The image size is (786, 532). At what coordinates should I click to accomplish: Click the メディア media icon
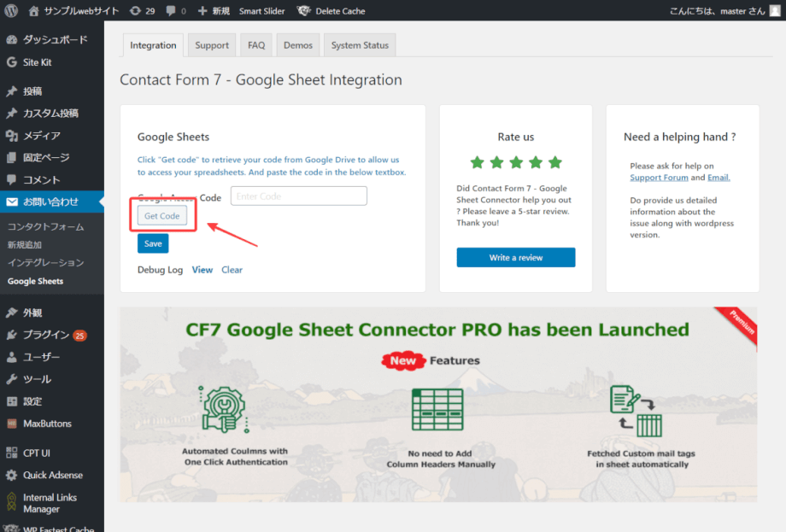11,135
